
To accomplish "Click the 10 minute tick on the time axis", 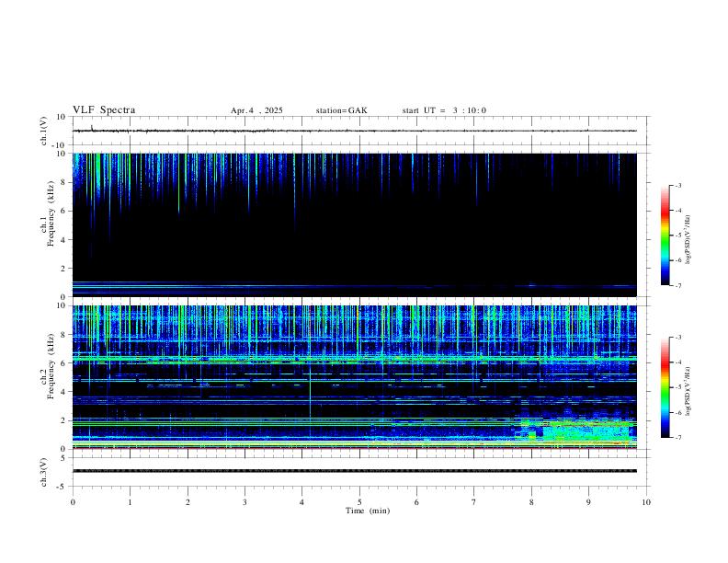I will pyautogui.click(x=646, y=502).
